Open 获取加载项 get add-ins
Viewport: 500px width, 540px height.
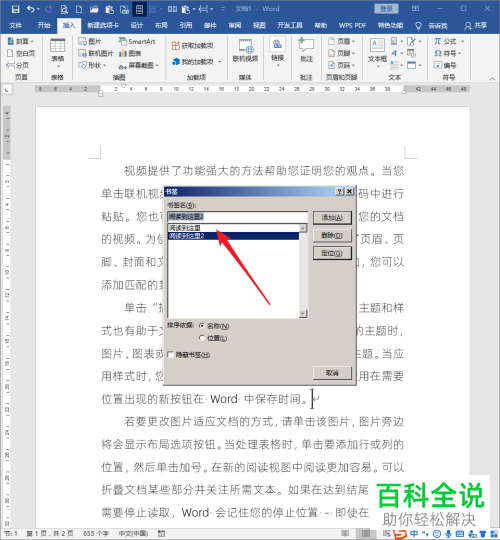coord(192,45)
